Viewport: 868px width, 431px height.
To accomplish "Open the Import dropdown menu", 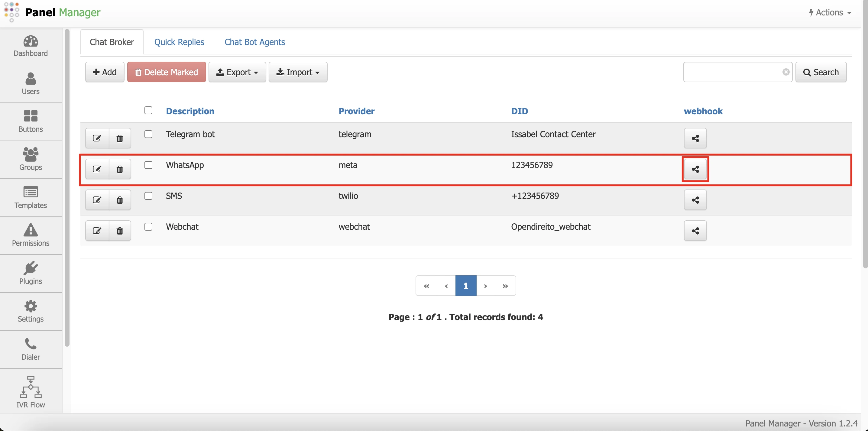I will point(298,72).
